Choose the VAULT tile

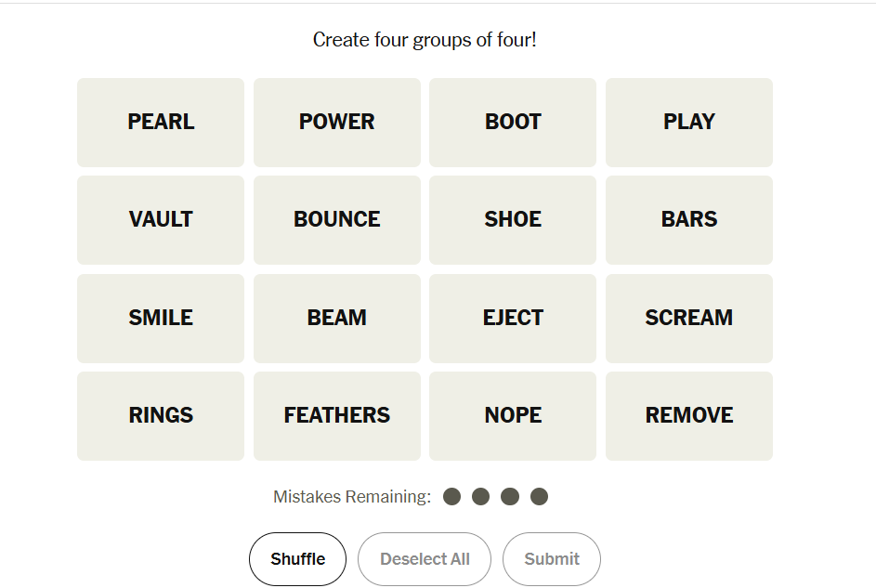pyautogui.click(x=161, y=220)
